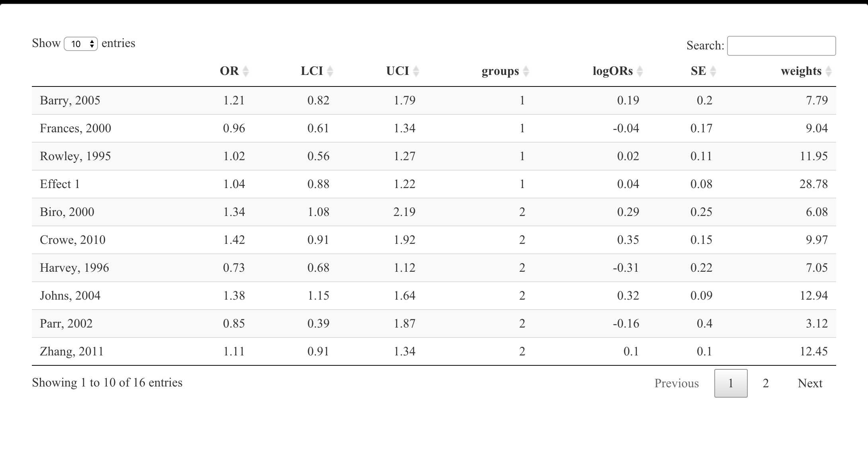Sort table by LCI column arrows
This screenshot has height=463, width=868.
coord(330,71)
